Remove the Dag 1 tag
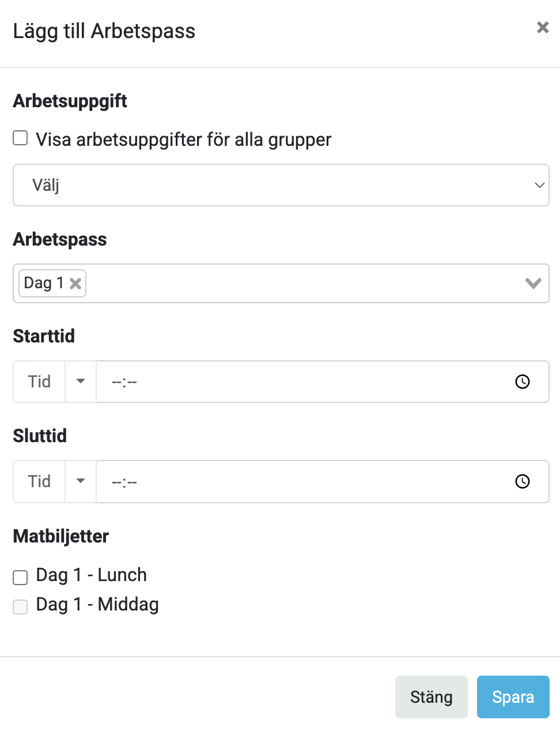 pyautogui.click(x=75, y=284)
